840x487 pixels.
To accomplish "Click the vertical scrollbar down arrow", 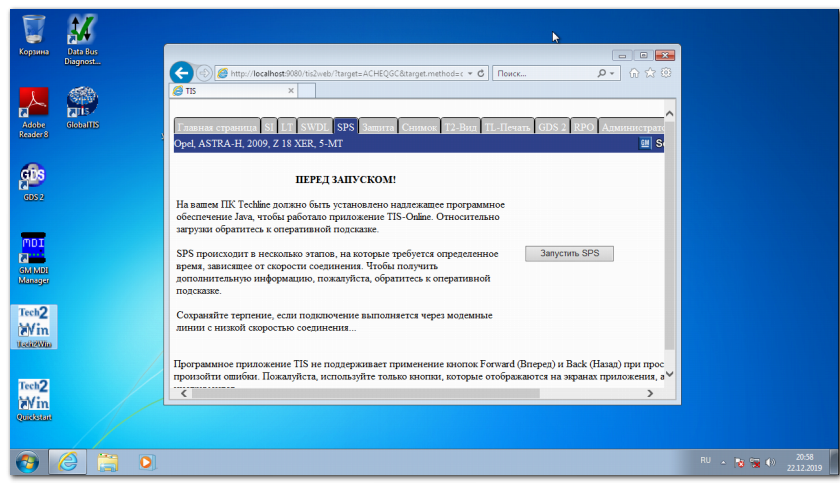I will 670,374.
